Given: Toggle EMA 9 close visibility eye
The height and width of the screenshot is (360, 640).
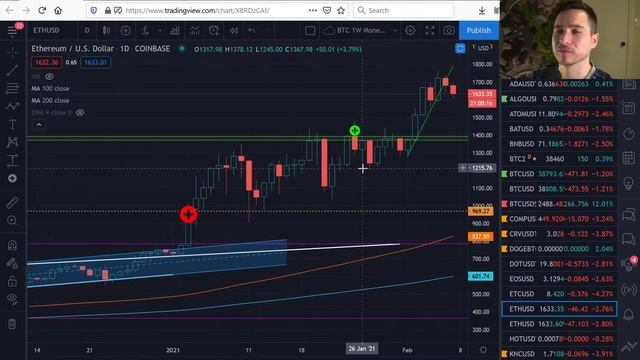Looking at the screenshot, I should coord(80,113).
